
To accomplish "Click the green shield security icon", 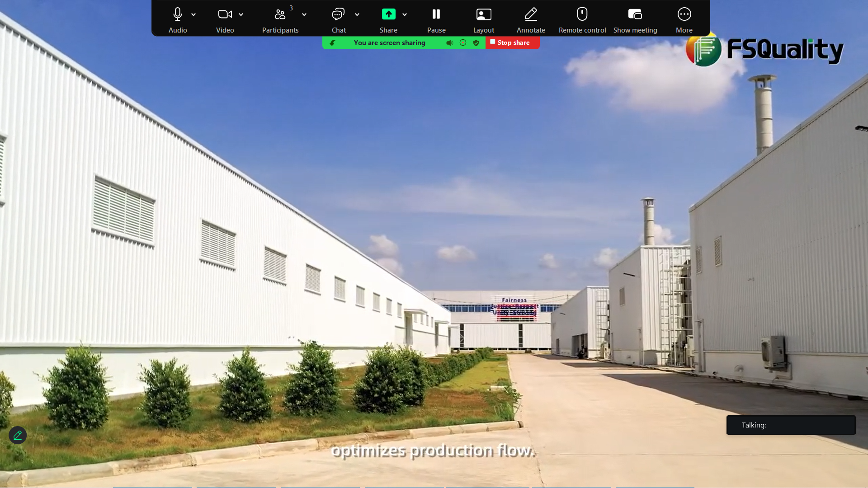I will 476,43.
